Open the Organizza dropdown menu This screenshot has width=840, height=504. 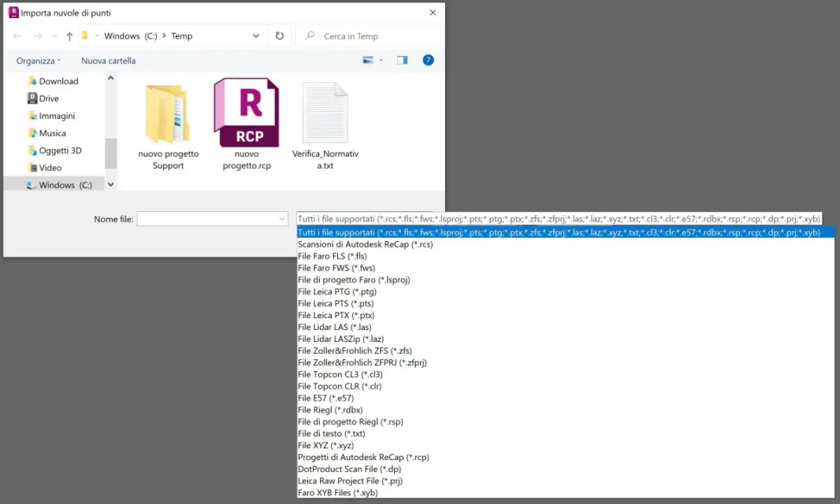click(x=39, y=61)
